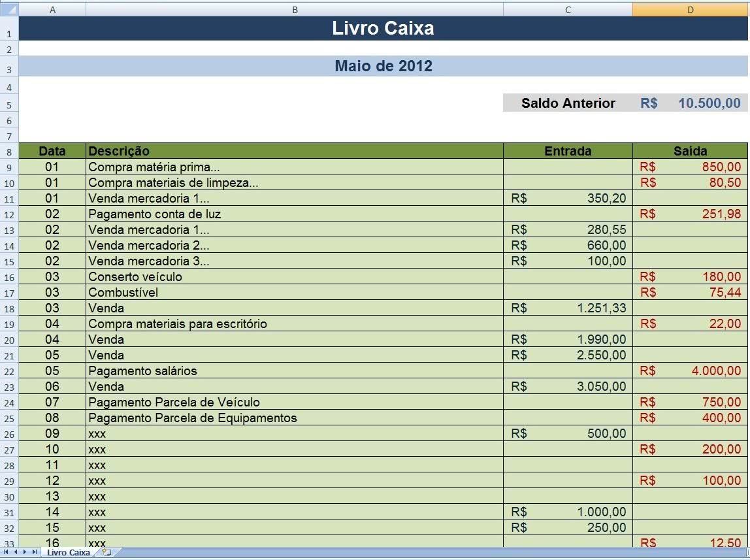
Task: Select column C header
Action: click(568, 10)
